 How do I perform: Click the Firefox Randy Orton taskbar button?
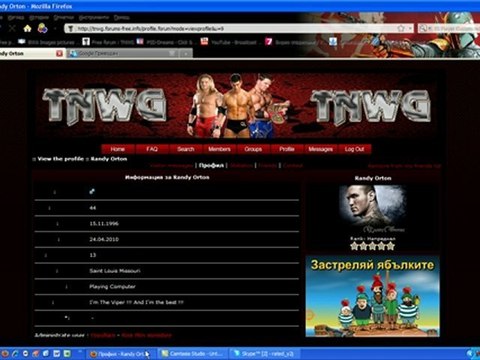(x=121, y=354)
